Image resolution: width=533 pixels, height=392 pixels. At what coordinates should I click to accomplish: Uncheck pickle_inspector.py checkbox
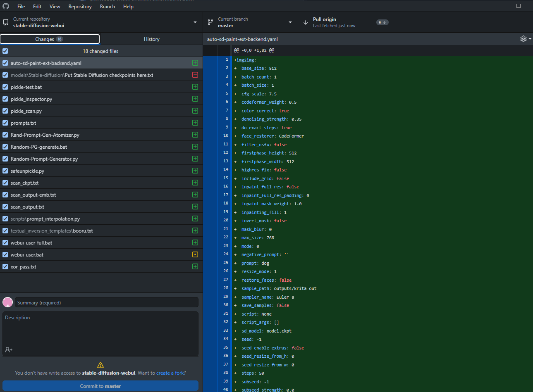(x=5, y=99)
